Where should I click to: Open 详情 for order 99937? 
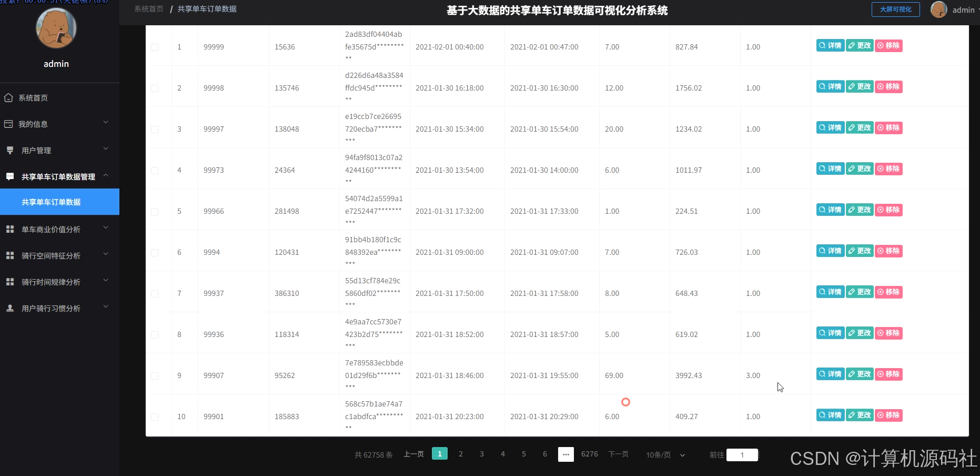pyautogui.click(x=831, y=292)
